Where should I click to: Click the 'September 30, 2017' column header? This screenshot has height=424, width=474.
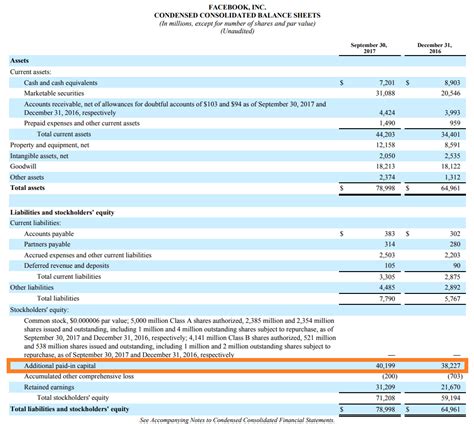point(369,48)
